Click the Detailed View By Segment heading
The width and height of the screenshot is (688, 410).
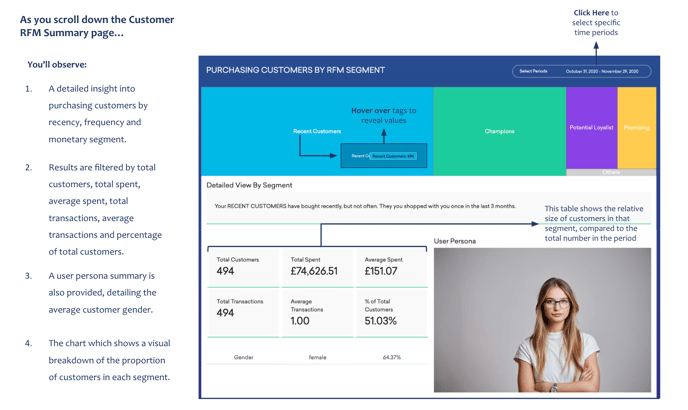(249, 185)
